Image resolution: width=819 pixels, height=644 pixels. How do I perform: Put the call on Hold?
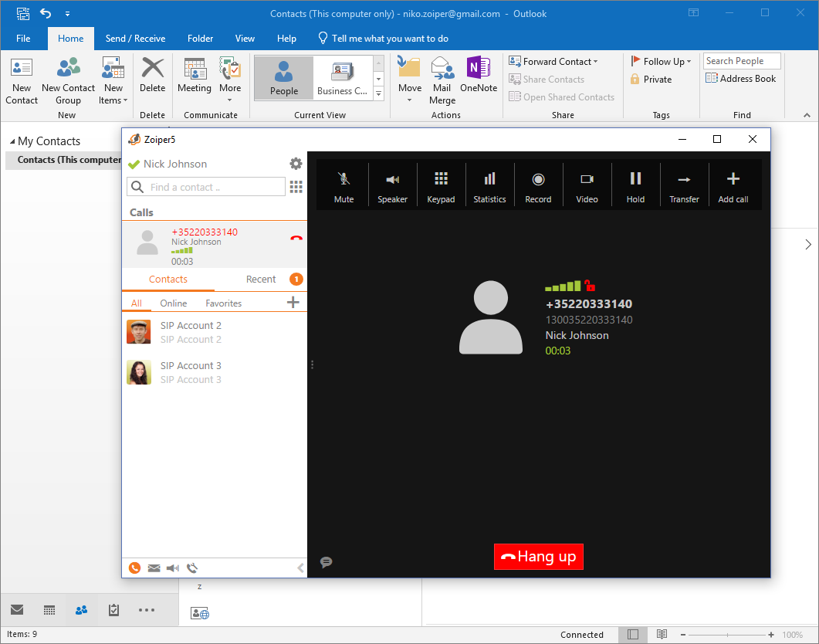[635, 186]
